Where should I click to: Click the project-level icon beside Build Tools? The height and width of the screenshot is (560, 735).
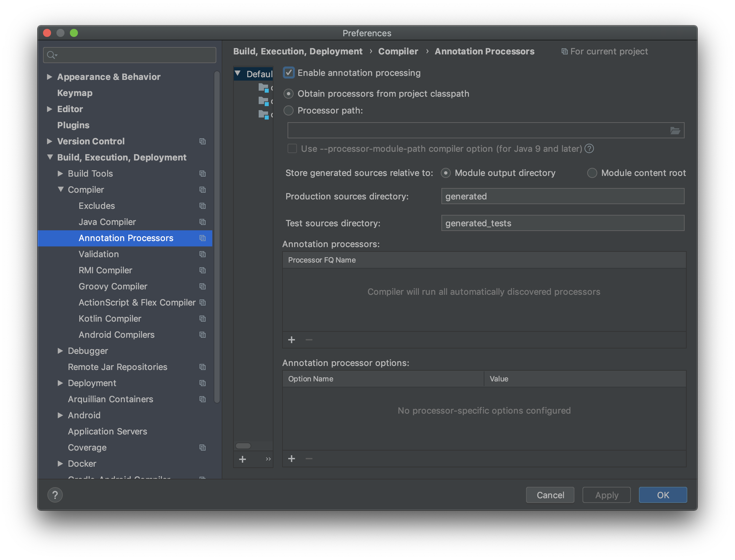pos(203,174)
